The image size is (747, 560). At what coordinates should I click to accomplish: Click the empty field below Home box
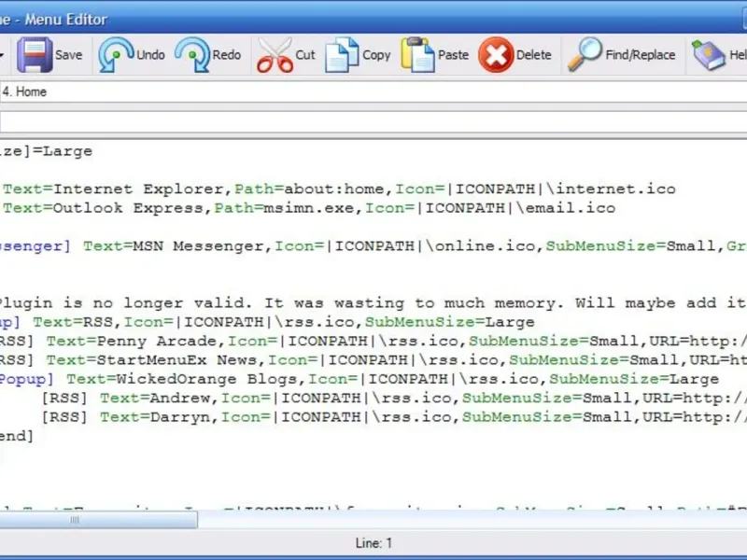pyautogui.click(x=373, y=122)
